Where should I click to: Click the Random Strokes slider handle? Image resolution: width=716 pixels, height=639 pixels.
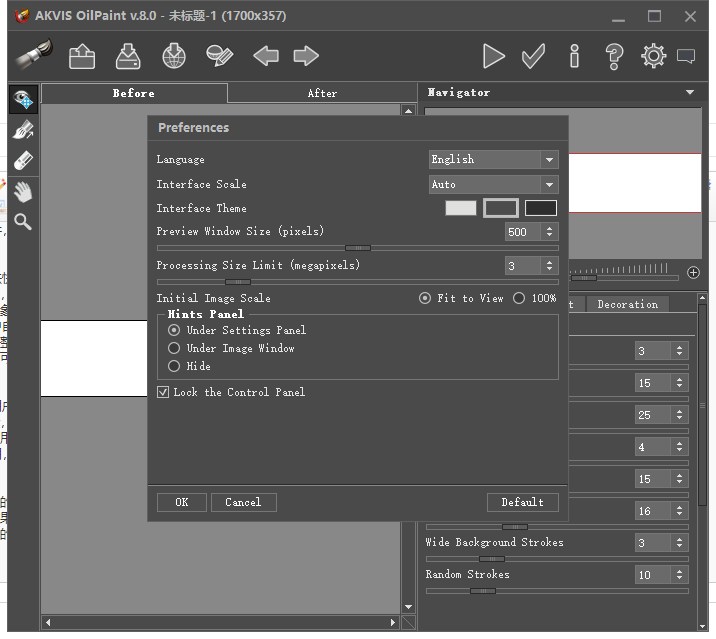483,591
